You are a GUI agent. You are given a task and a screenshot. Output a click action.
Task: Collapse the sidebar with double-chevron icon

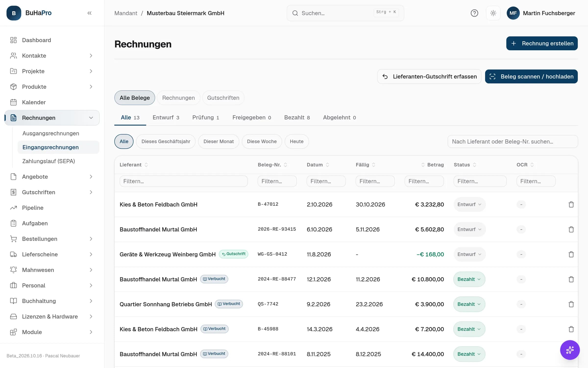[89, 13]
